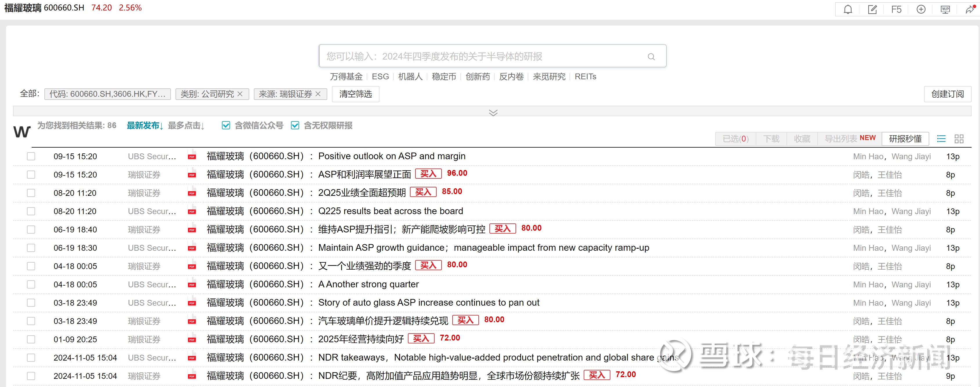Select checkbox for 09-15 ASP和利润率展望正面 report
The height and width of the screenshot is (387, 980).
31,174
